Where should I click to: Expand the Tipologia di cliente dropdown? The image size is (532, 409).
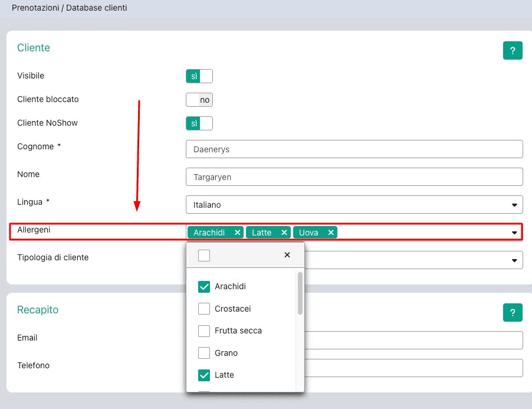515,260
